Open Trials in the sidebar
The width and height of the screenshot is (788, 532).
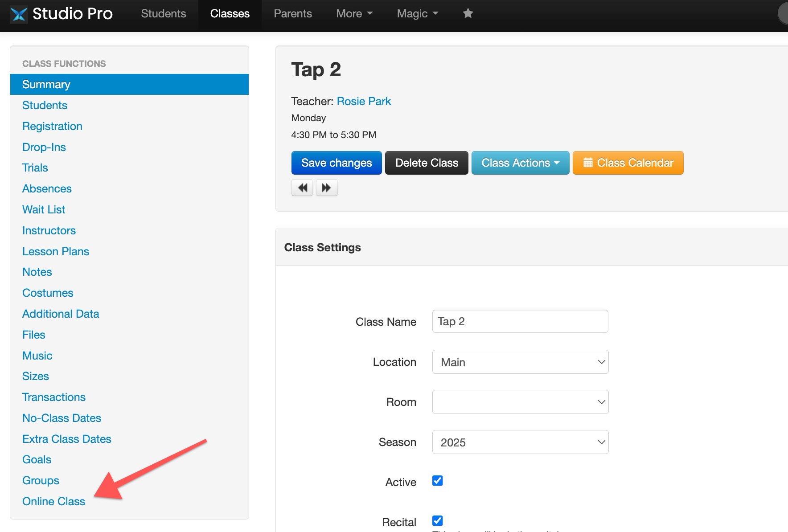35,168
